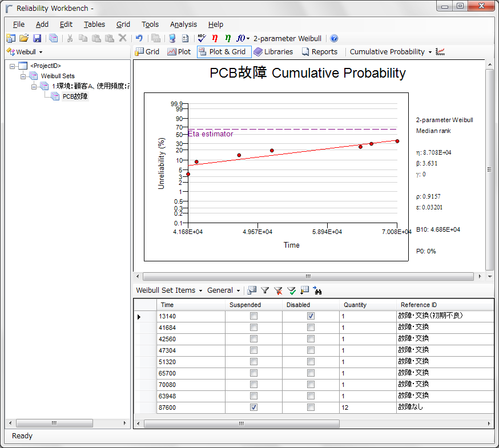Cut selection using the scissors icon
Image resolution: width=499 pixels, height=448 pixels.
pos(70,38)
